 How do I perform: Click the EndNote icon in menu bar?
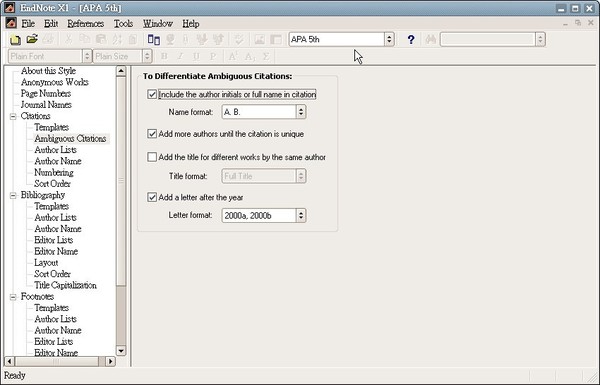pos(11,23)
